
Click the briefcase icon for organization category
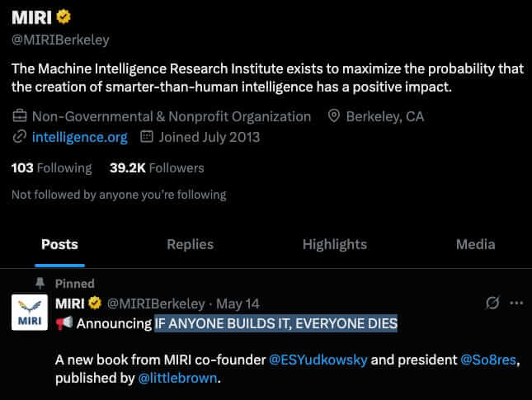19,116
